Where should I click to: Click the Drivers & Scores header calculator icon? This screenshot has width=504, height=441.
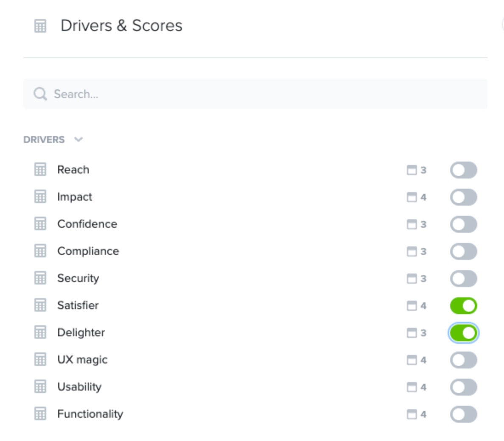(40, 26)
